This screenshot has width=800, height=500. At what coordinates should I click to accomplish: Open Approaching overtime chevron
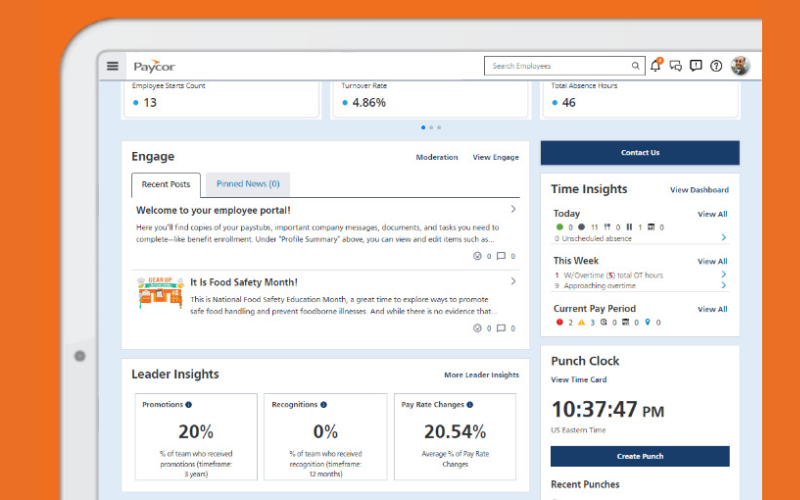click(723, 285)
